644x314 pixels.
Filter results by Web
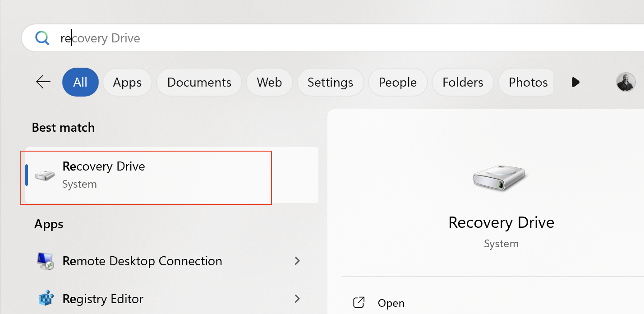pos(269,82)
